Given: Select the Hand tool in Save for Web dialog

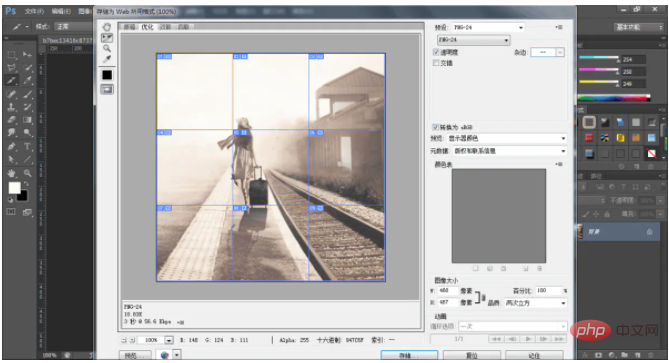Looking at the screenshot, I should pyautogui.click(x=107, y=27).
